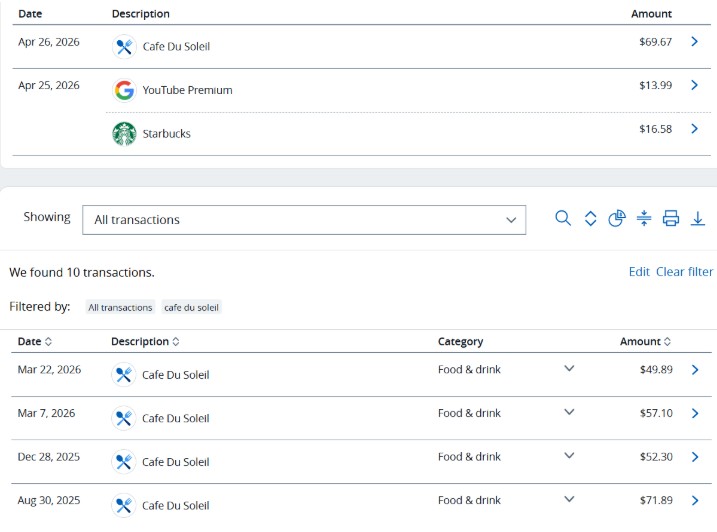The width and height of the screenshot is (717, 532).
Task: Open details arrow for $57.10 transaction
Action: click(695, 413)
